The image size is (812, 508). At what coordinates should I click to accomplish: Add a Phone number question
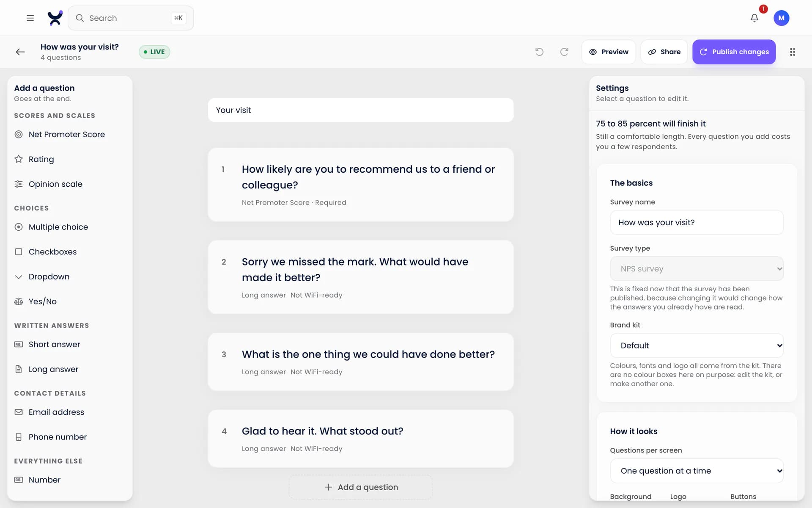coord(70,437)
